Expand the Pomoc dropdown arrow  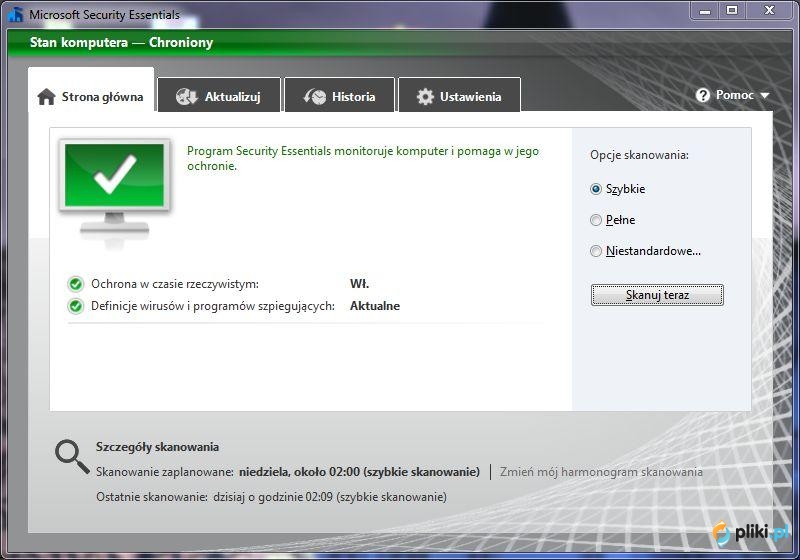764,95
